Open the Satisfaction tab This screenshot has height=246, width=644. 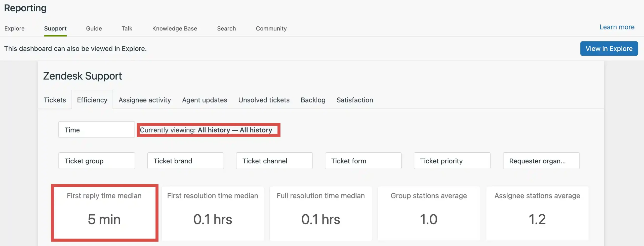coord(355,100)
